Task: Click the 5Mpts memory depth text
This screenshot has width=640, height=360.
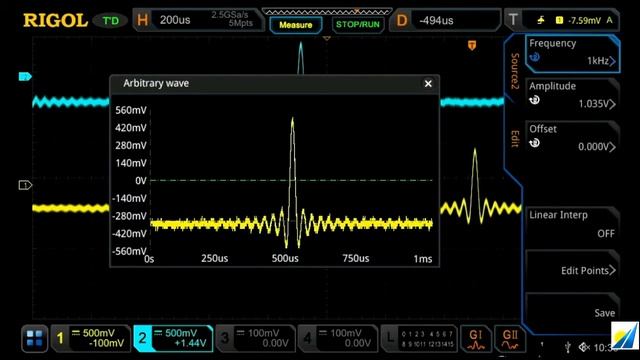Action: click(240, 23)
